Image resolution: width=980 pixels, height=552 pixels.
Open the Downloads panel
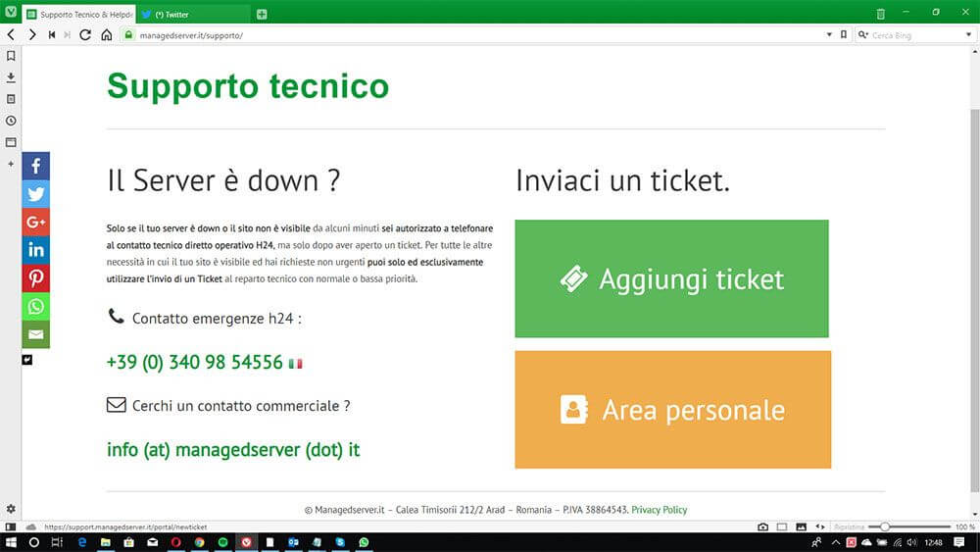pyautogui.click(x=11, y=77)
